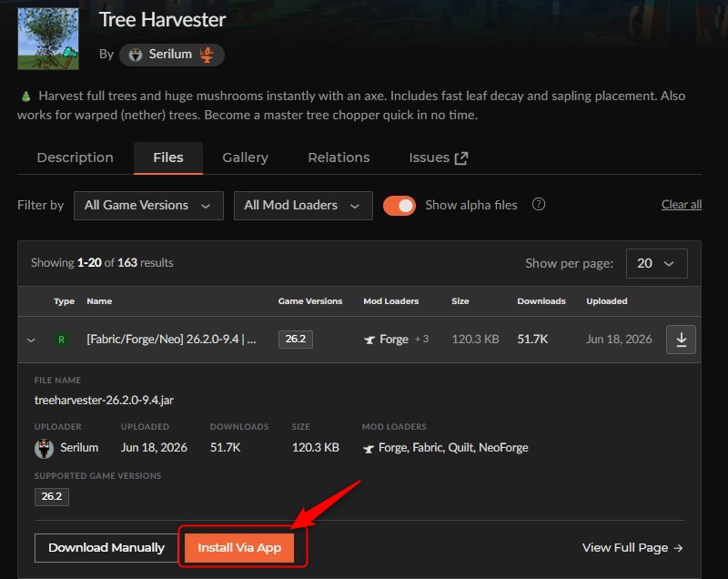Viewport: 728px width, 579px height.
Task: Click the Download Manually button
Action: tap(106, 548)
